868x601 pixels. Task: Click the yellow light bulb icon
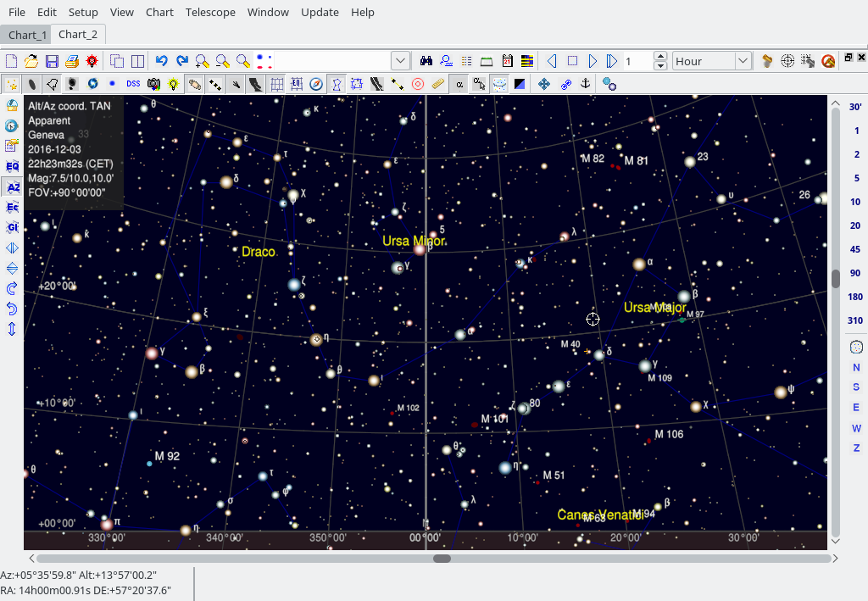tap(174, 84)
